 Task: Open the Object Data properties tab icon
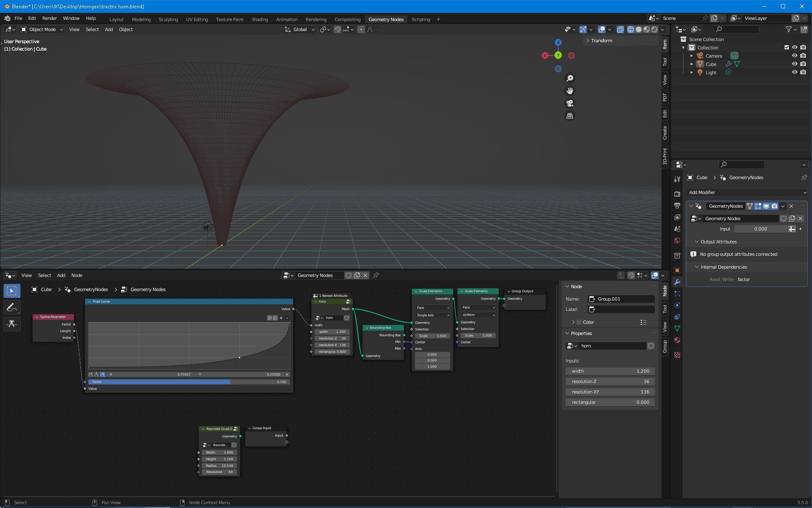[x=677, y=328]
